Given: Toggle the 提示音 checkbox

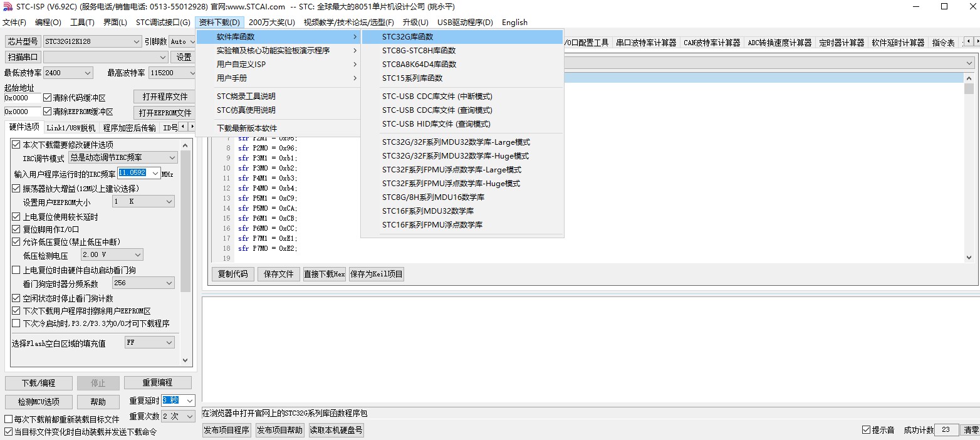Looking at the screenshot, I should (867, 430).
